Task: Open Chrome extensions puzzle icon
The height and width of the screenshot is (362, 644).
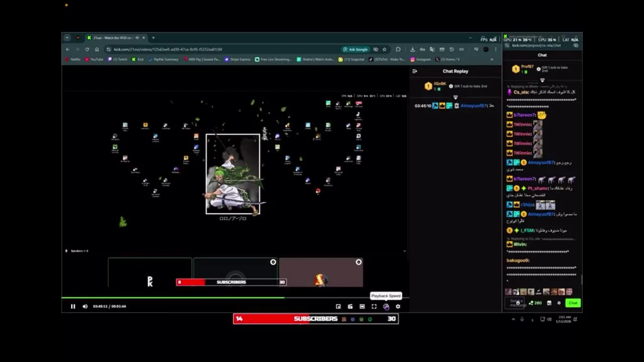Action: (398, 49)
